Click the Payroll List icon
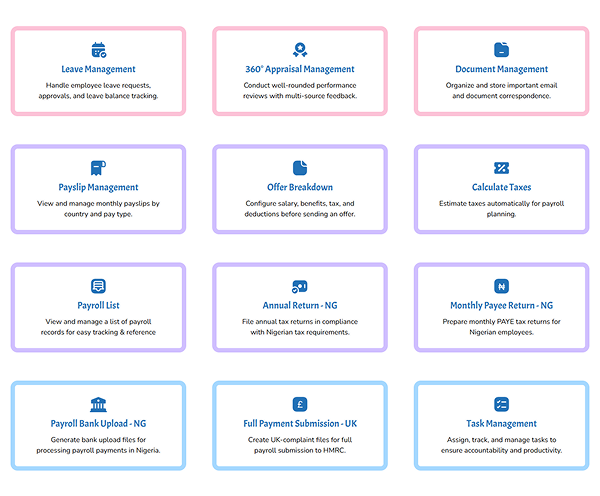The height and width of the screenshot is (496, 600). [98, 286]
